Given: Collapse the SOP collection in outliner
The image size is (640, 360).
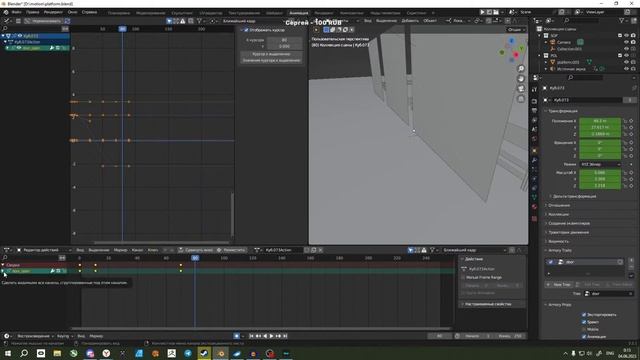Looking at the screenshot, I should pyautogui.click(x=540, y=36).
